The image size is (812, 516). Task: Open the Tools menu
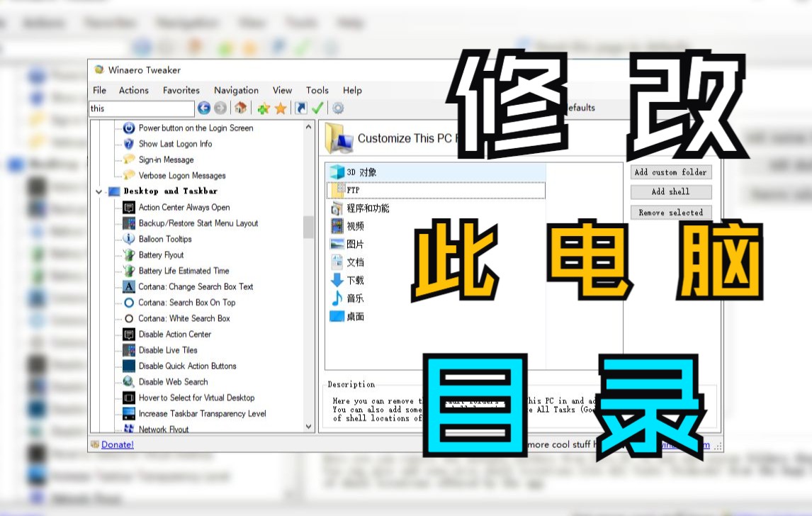pyautogui.click(x=317, y=90)
